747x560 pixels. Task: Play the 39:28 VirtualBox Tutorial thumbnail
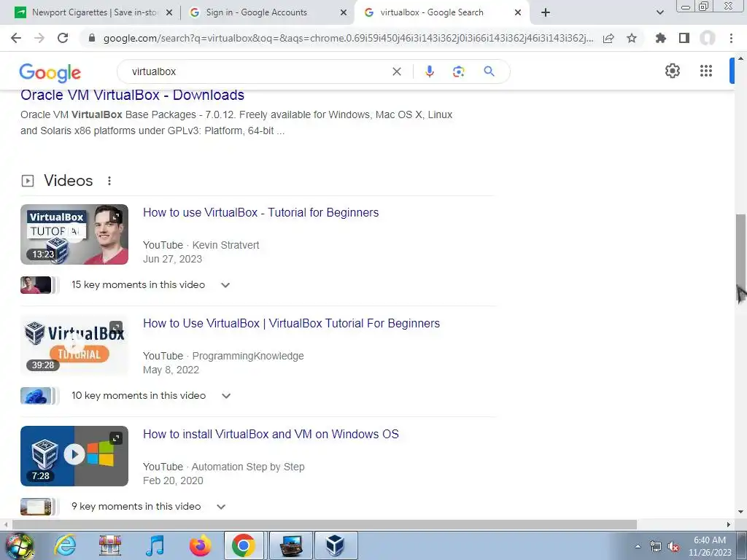(x=74, y=345)
